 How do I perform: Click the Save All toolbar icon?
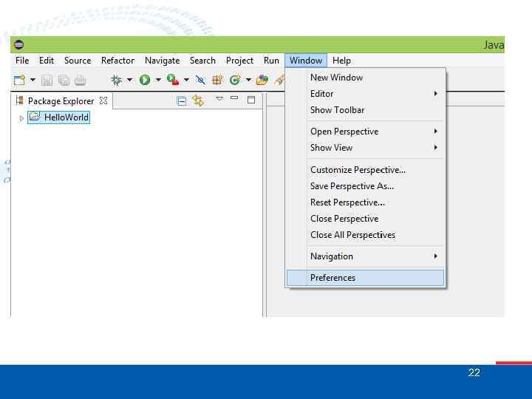coord(64,81)
